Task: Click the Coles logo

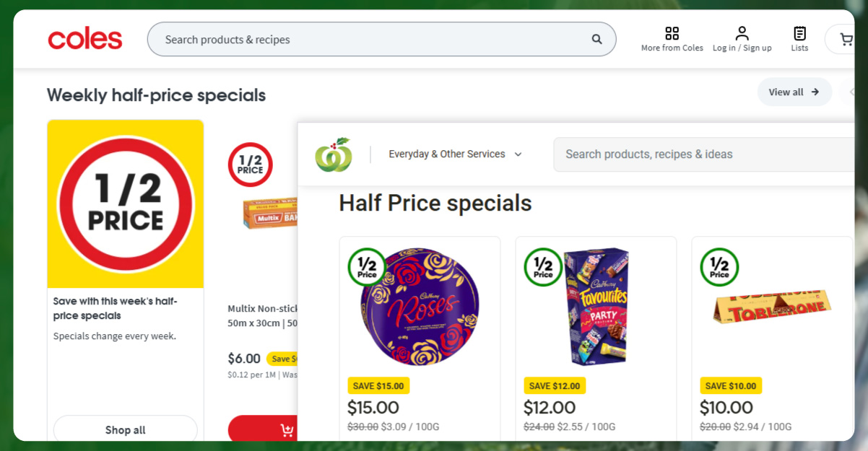Action: tap(85, 39)
